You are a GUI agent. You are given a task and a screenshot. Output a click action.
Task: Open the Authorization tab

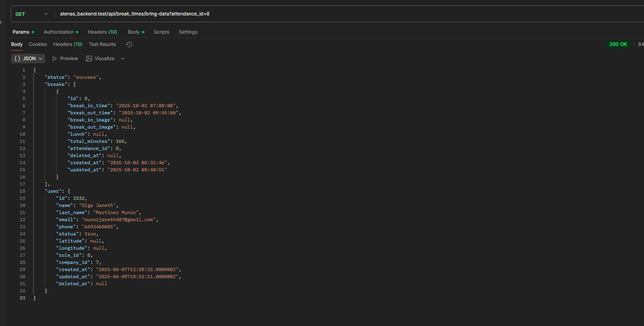point(59,32)
